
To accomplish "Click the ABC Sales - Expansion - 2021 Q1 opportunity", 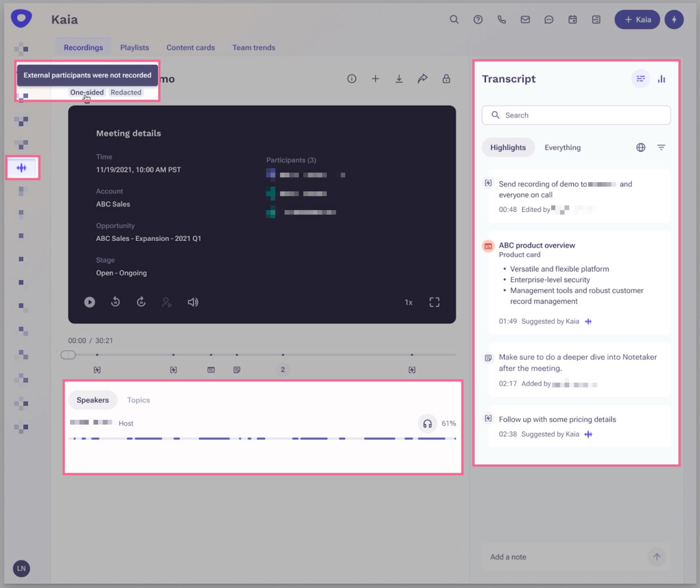I will click(x=148, y=239).
